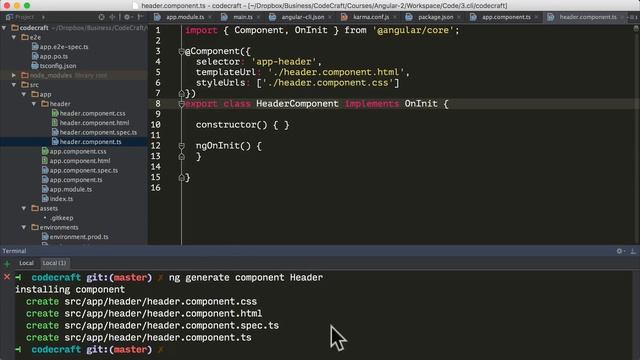Screen dimensions: 640x360
Task: Collapse the app folder arrow
Action: pyautogui.click(x=24, y=94)
